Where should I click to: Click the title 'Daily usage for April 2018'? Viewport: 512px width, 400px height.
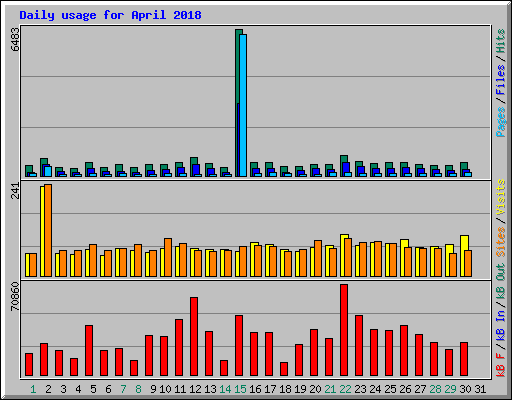point(110,15)
